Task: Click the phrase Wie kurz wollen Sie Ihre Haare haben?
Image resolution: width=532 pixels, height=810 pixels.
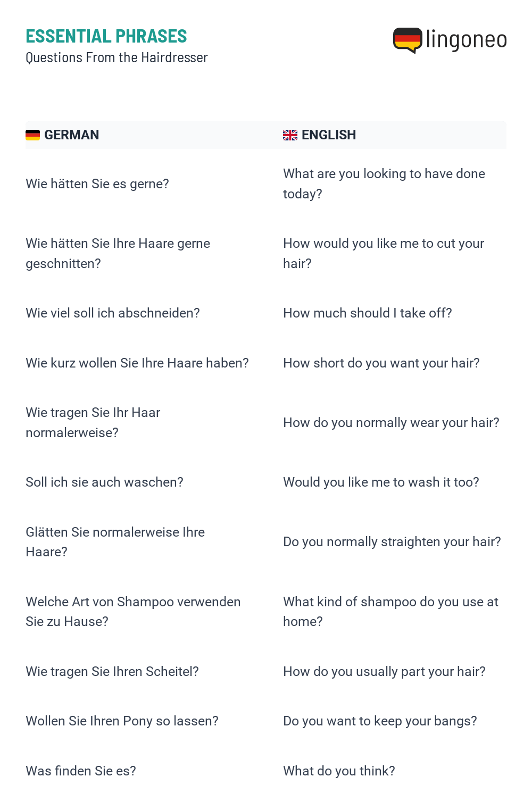Action: pos(137,363)
